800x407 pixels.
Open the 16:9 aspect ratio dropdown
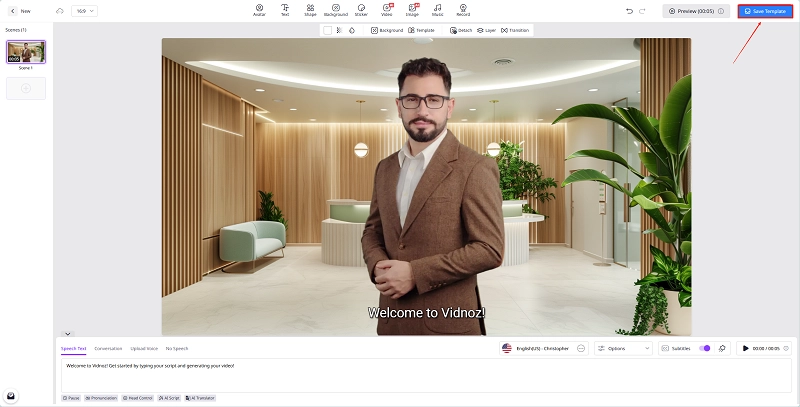pyautogui.click(x=85, y=11)
